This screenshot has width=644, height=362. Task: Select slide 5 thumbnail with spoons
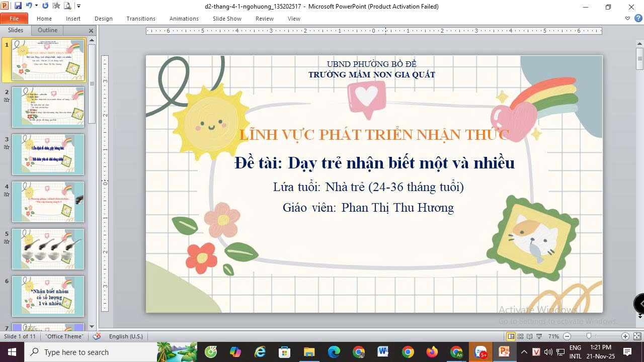coord(48,249)
